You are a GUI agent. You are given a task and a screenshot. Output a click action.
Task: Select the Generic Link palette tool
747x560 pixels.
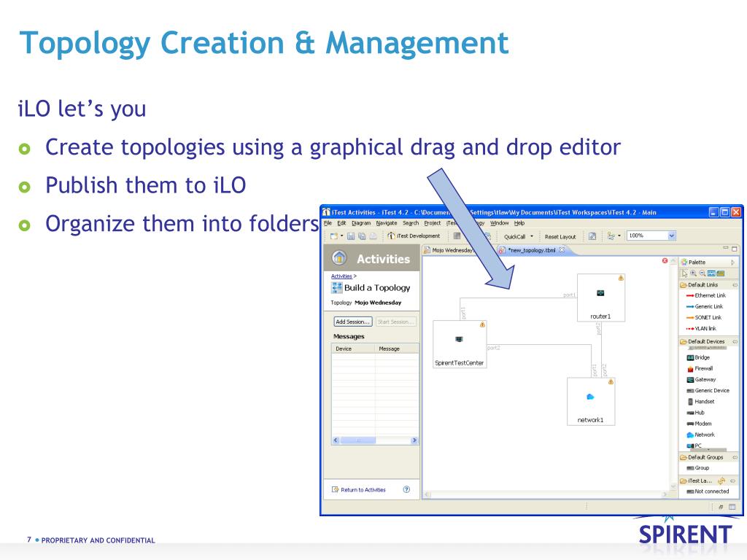[704, 306]
